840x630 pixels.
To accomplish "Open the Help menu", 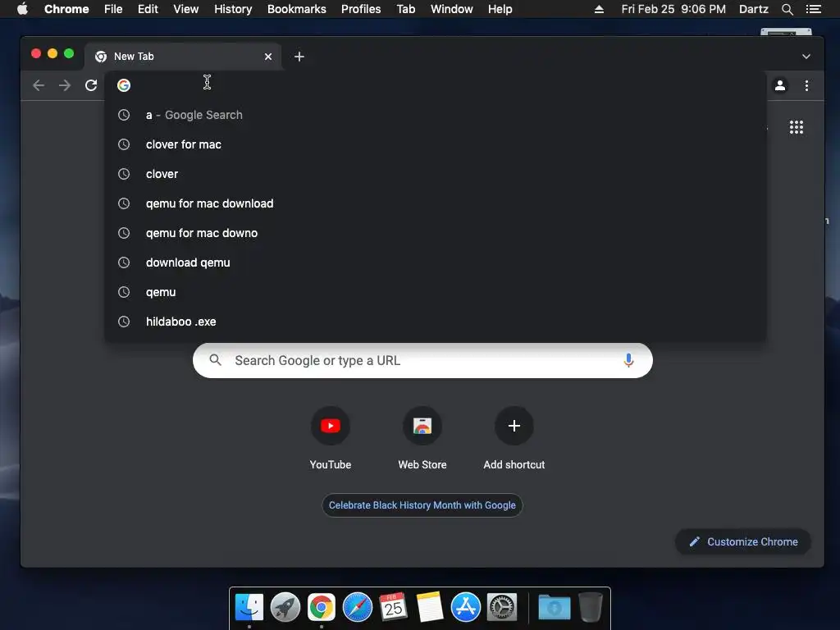I will (500, 9).
